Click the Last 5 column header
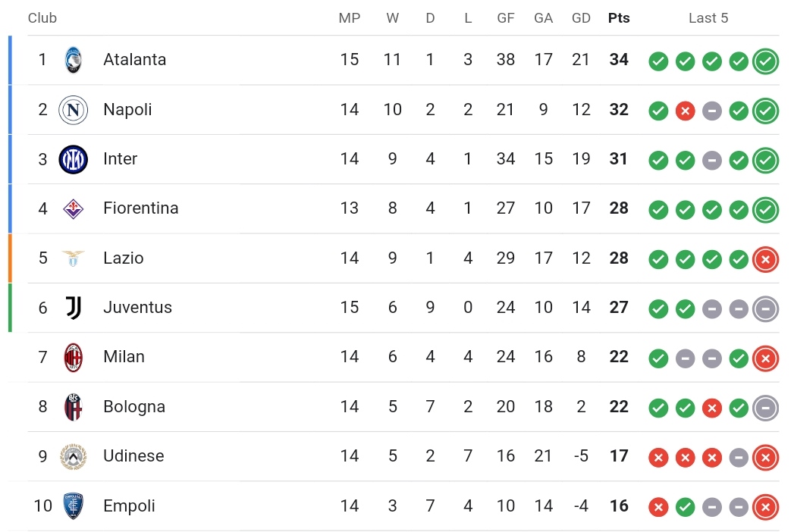The image size is (794, 532). (x=708, y=18)
